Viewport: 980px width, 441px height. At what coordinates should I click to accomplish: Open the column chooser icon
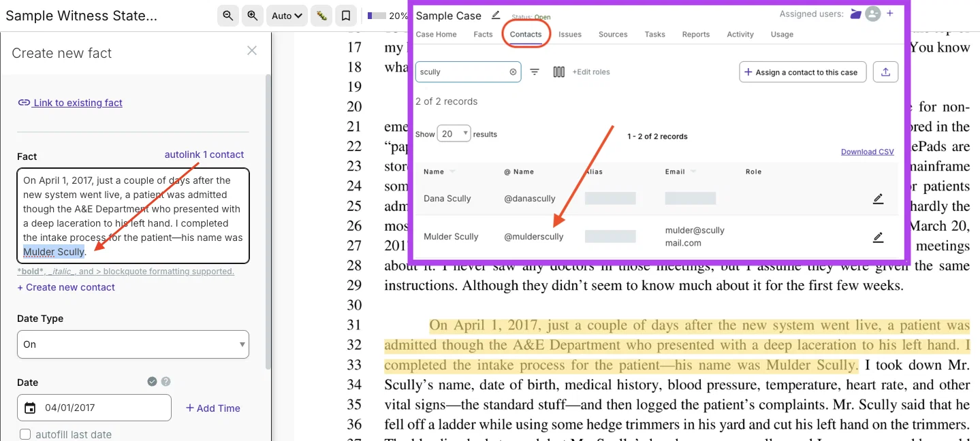tap(559, 72)
